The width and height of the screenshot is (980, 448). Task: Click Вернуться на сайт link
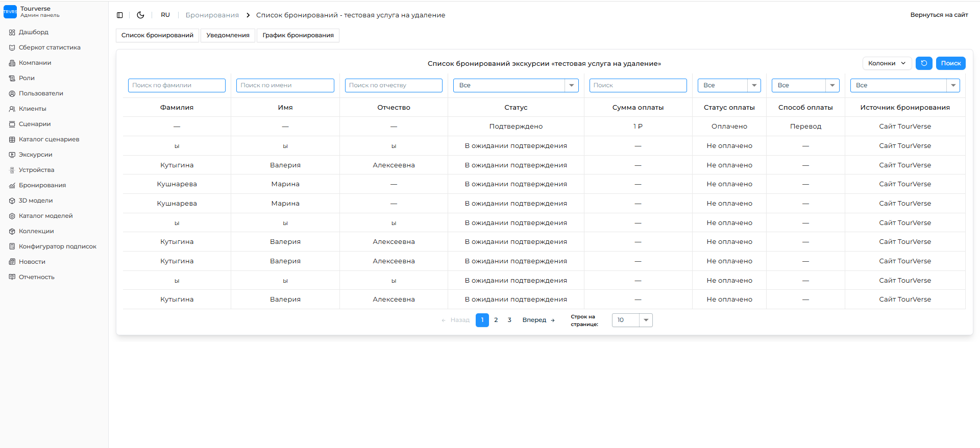click(939, 15)
